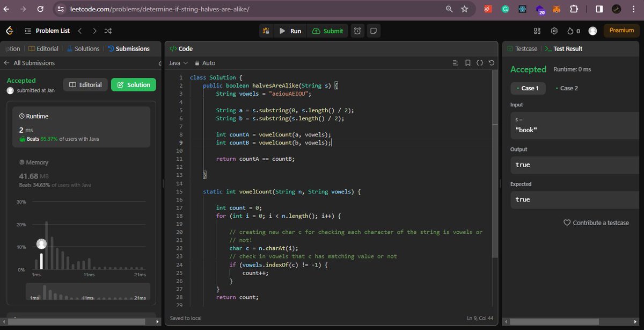
Task: Open the MetaMask fox extension icon
Action: (557, 9)
